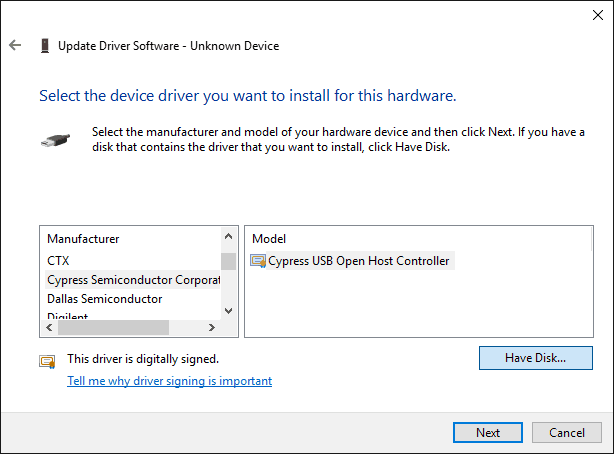The height and width of the screenshot is (454, 614).
Task: Click the horizontal scrollbar thumb in Manufacturer list
Action: (x=114, y=327)
